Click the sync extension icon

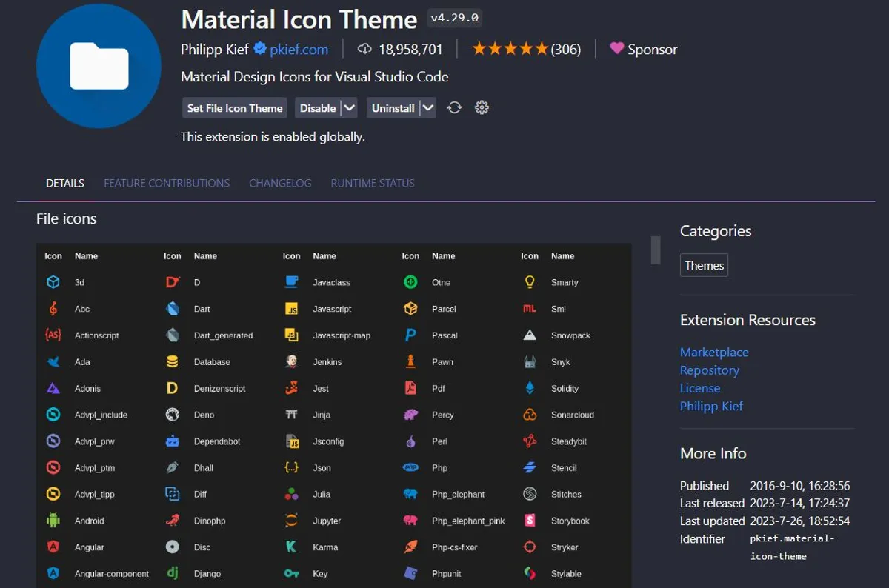tap(454, 107)
